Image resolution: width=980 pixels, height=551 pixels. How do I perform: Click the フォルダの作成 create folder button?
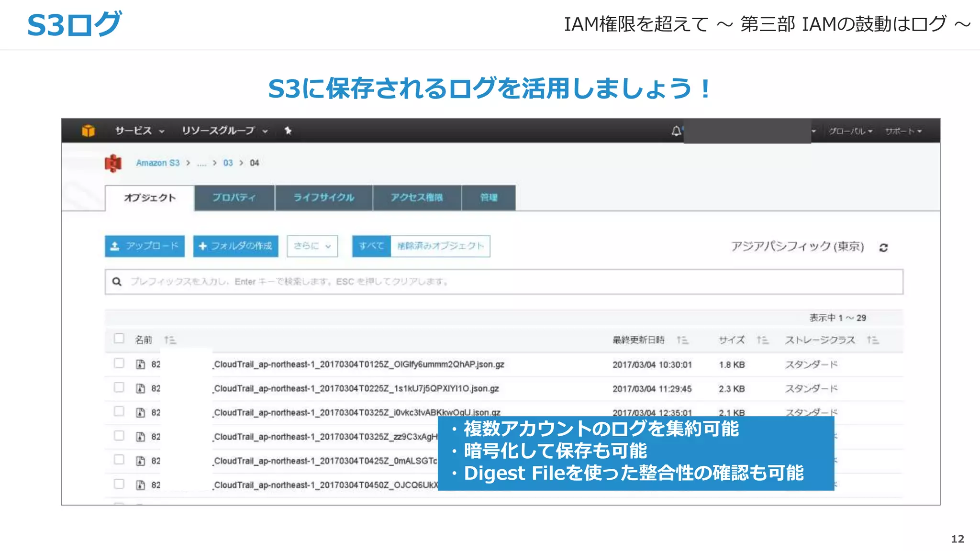click(235, 246)
